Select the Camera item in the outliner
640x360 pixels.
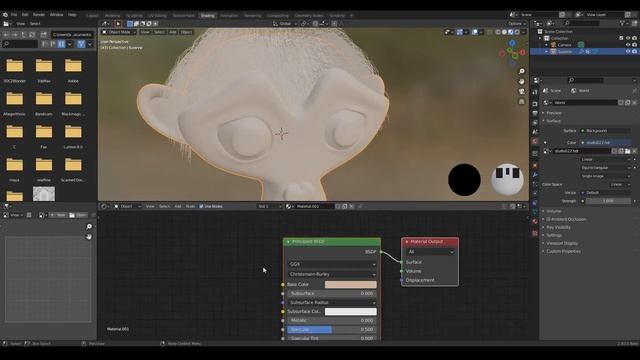[x=564, y=45]
